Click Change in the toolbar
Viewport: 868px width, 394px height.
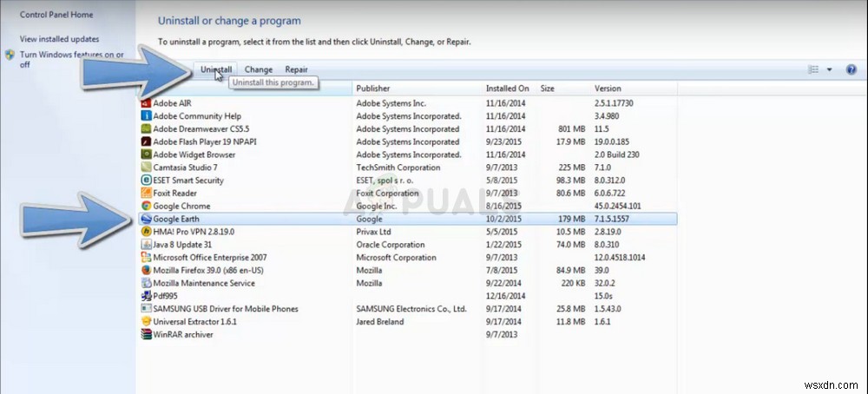[259, 69]
